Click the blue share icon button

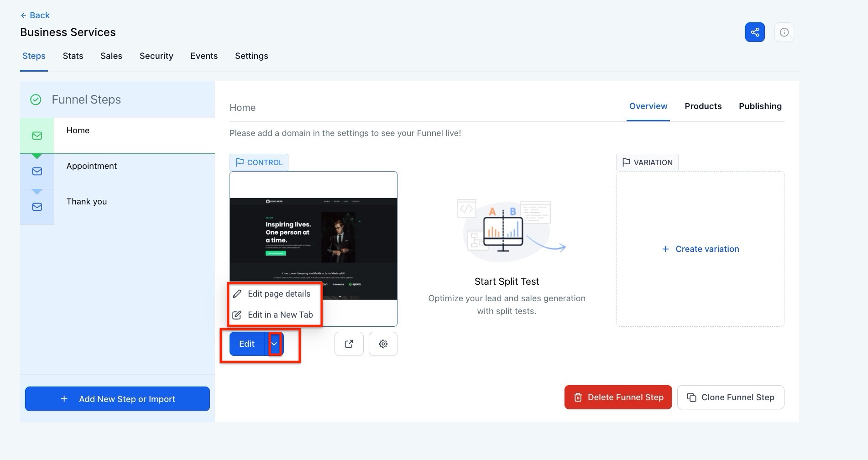[755, 32]
